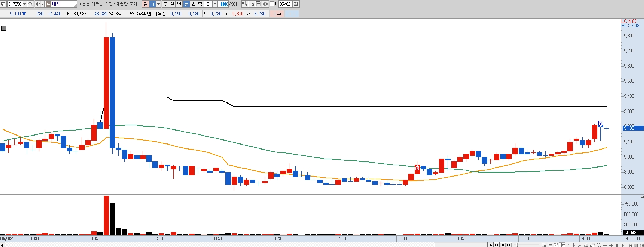Viewport: 644px width, 247px height.
Task: Click the left scroll arrow under the chart
Action: 2,245
